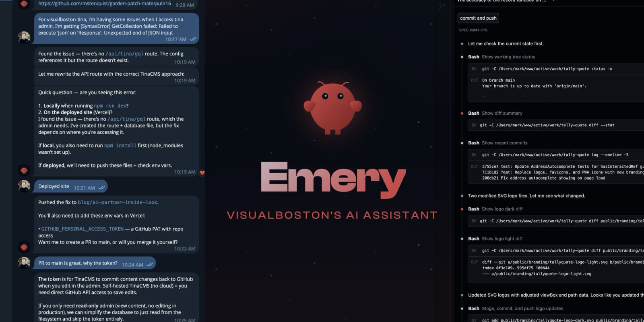Click the 'git diff --stat' command line
Image resolution: width=644 pixels, height=322 pixels.
tap(547, 125)
